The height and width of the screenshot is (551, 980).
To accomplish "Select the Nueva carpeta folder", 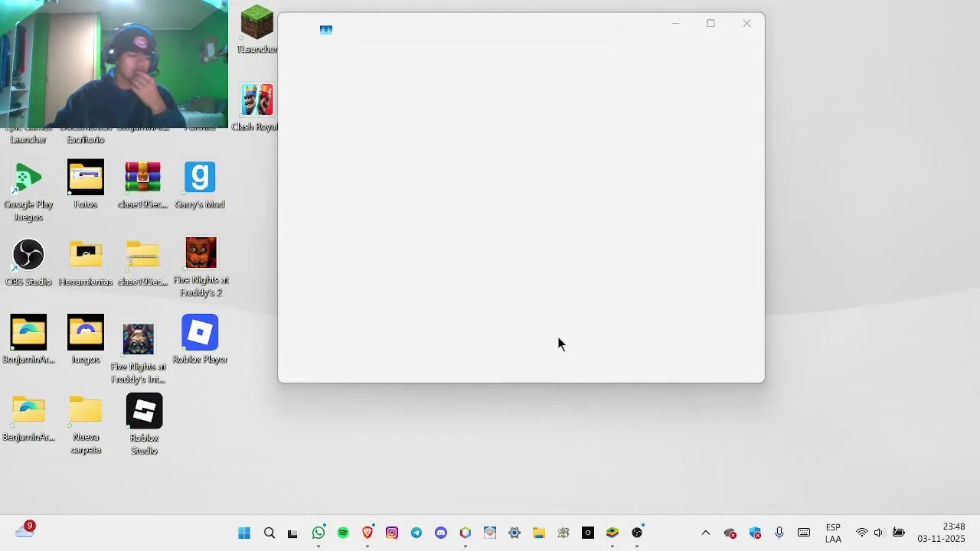I will pos(86,425).
